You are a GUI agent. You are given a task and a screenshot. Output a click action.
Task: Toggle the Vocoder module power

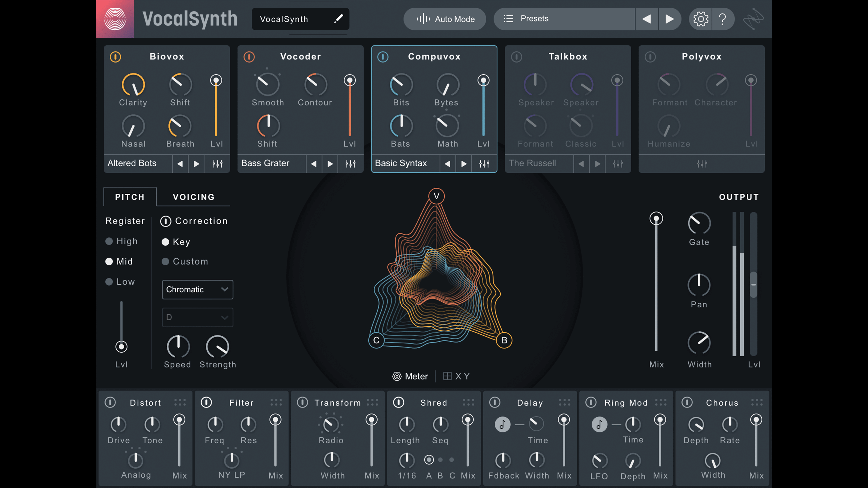(249, 56)
